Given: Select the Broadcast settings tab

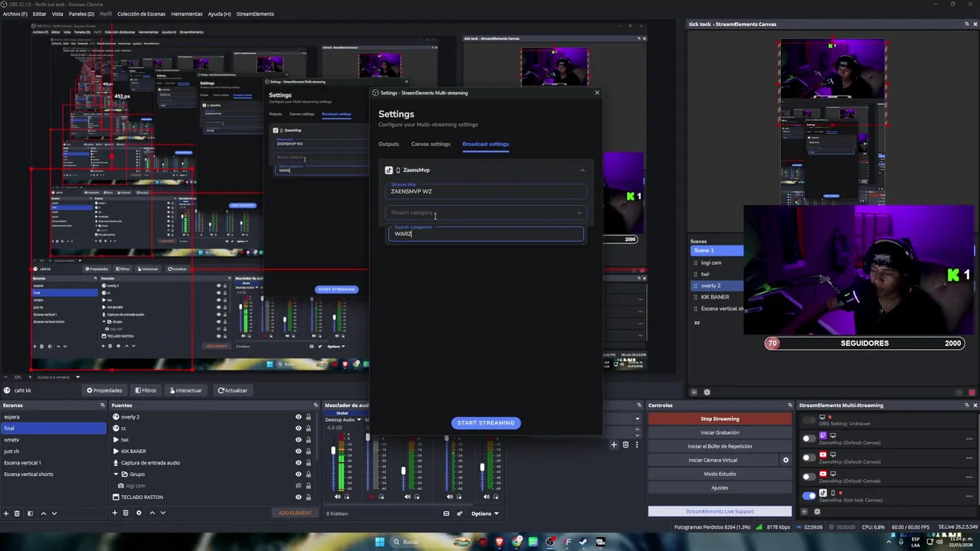Looking at the screenshot, I should click(485, 144).
